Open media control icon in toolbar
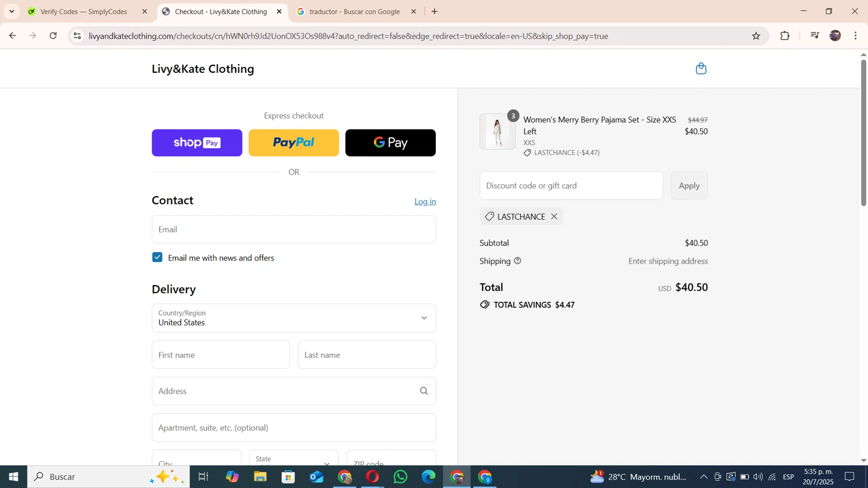This screenshot has width=868, height=488. [815, 36]
